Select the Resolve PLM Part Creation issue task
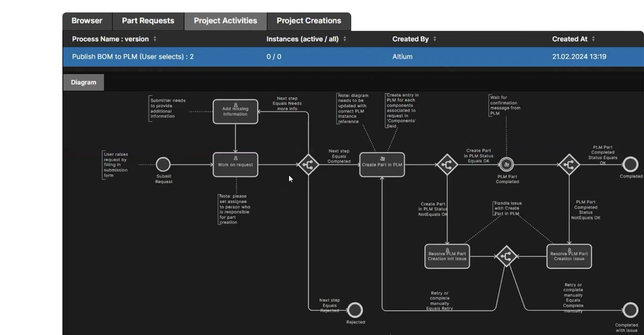 (569, 256)
